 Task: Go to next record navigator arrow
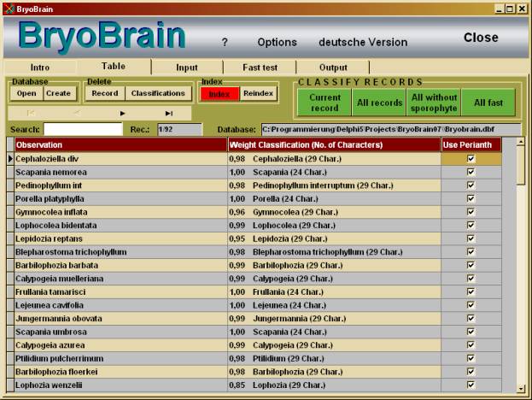(123, 113)
